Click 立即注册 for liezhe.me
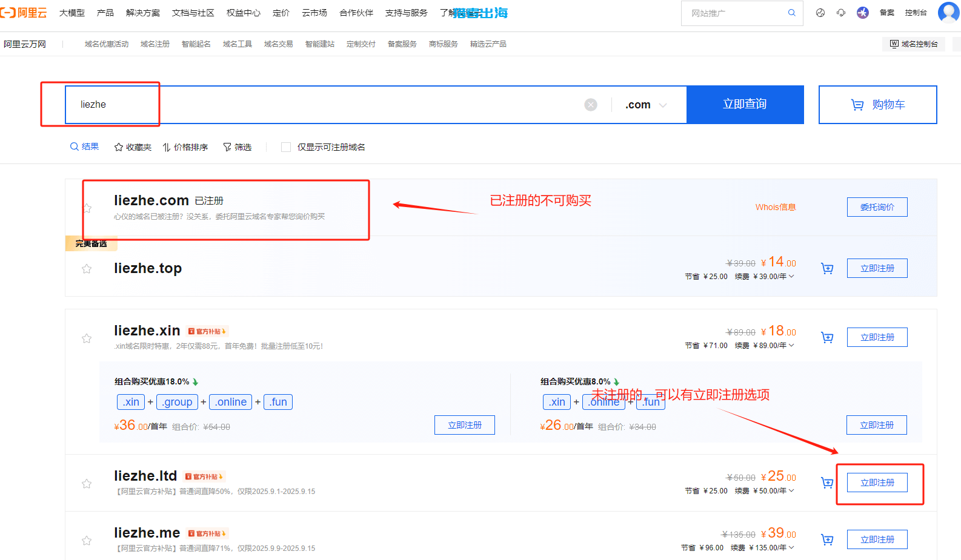961x560 pixels. (x=877, y=539)
